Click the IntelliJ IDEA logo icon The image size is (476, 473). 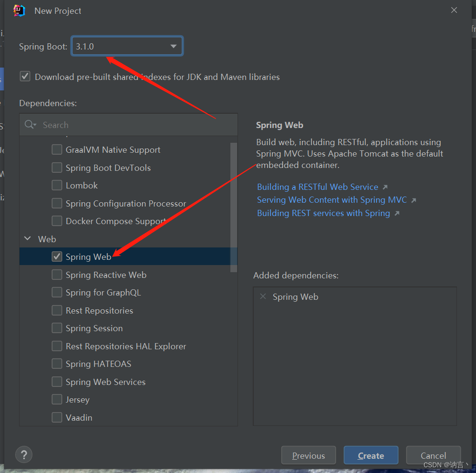(19, 11)
